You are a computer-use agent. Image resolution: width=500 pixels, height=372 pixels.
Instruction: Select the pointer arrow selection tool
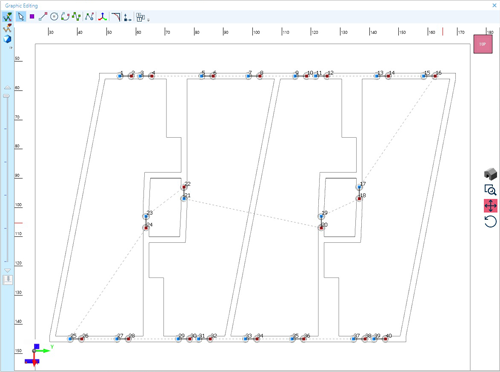(x=21, y=16)
